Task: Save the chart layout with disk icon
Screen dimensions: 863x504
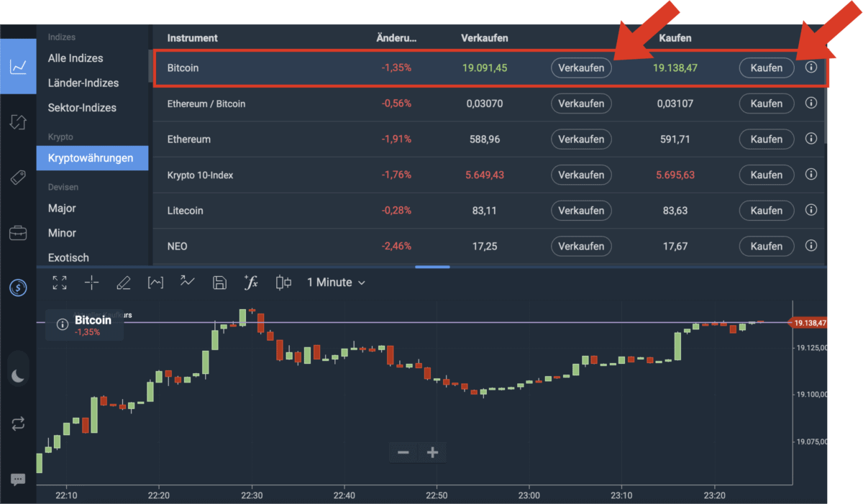Action: click(219, 283)
